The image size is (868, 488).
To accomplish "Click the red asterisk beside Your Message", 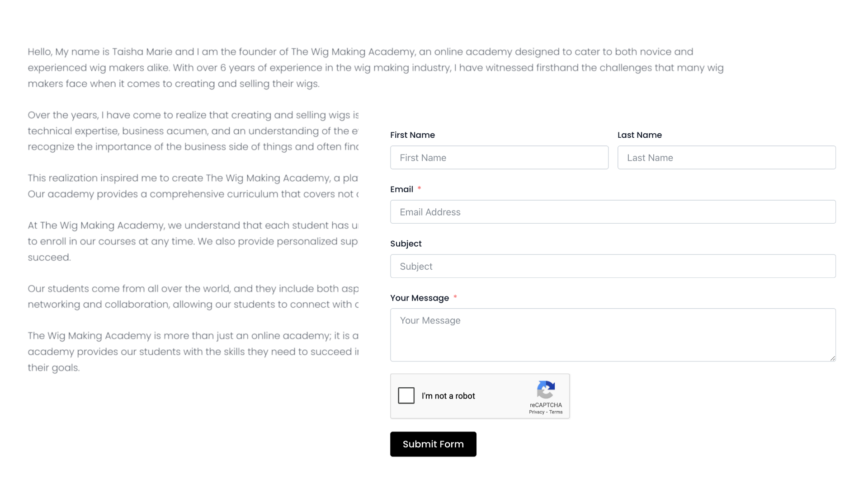I will 455,297.
